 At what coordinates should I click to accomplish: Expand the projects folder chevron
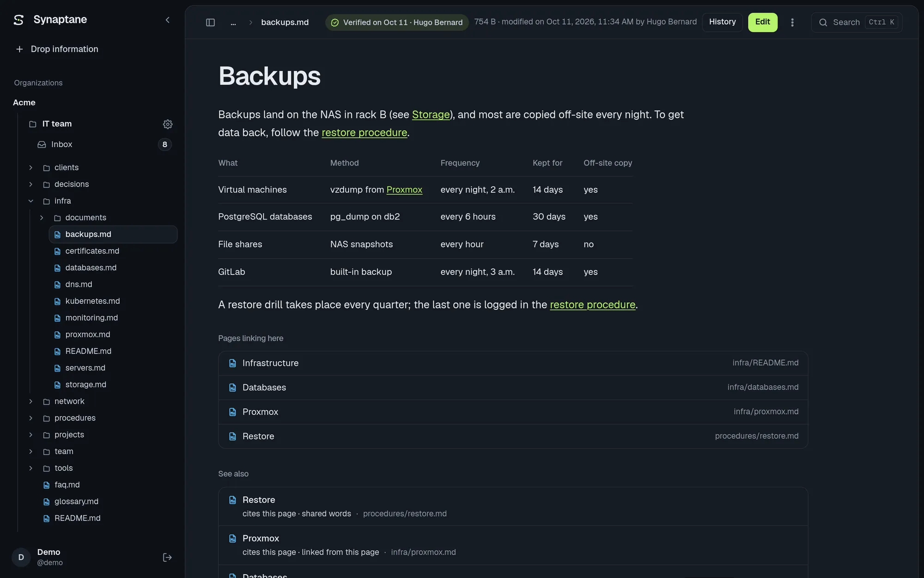(x=30, y=435)
